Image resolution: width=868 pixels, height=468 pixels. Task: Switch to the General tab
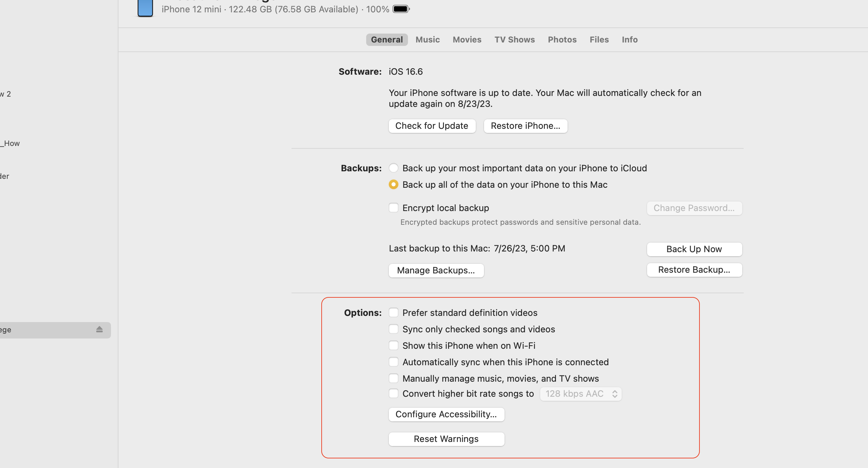[x=387, y=39]
